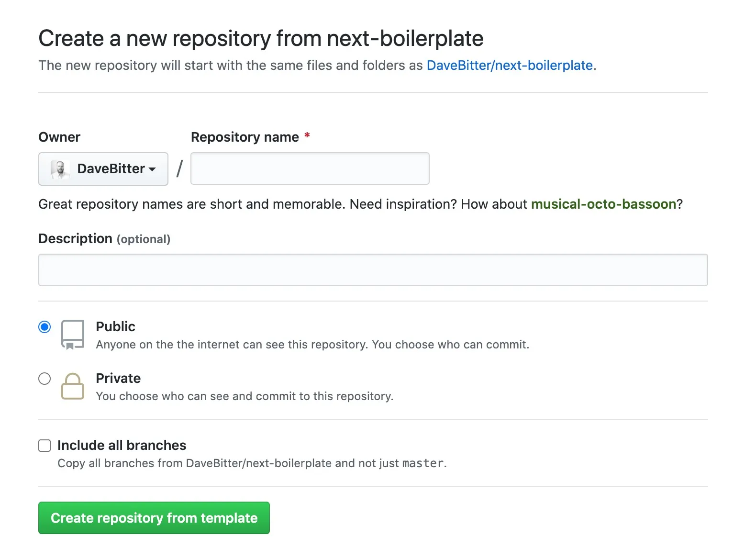Click the Private repository lock icon
This screenshot has width=734, height=560.
72,386
